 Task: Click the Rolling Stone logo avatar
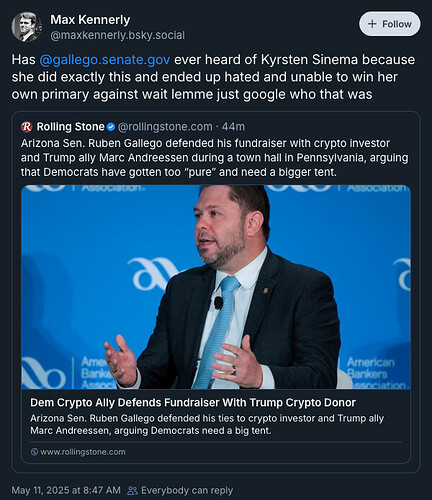[x=27, y=127]
